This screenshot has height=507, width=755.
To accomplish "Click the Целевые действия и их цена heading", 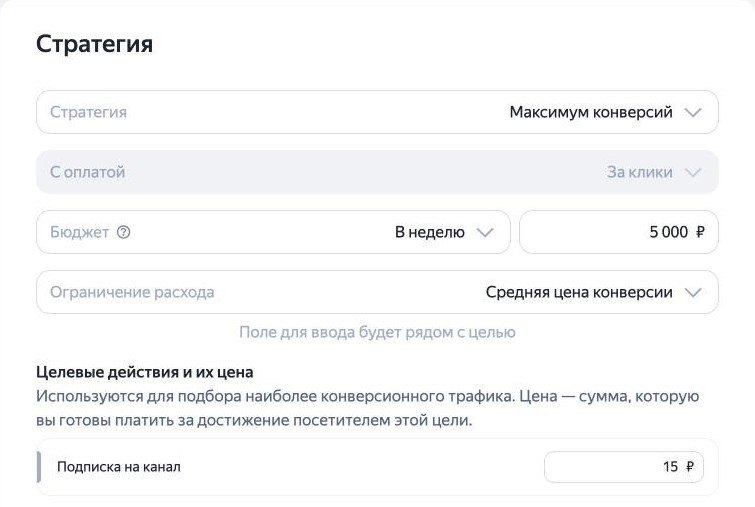I will (144, 372).
